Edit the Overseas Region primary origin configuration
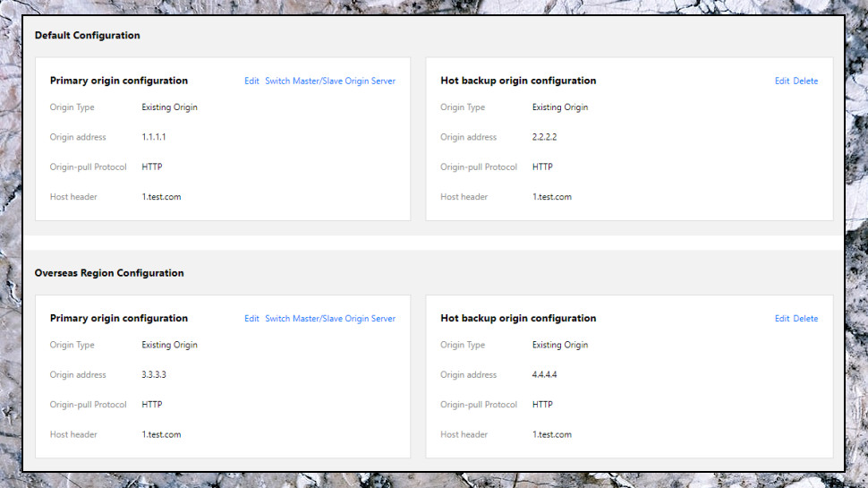868x488 pixels. pyautogui.click(x=251, y=319)
